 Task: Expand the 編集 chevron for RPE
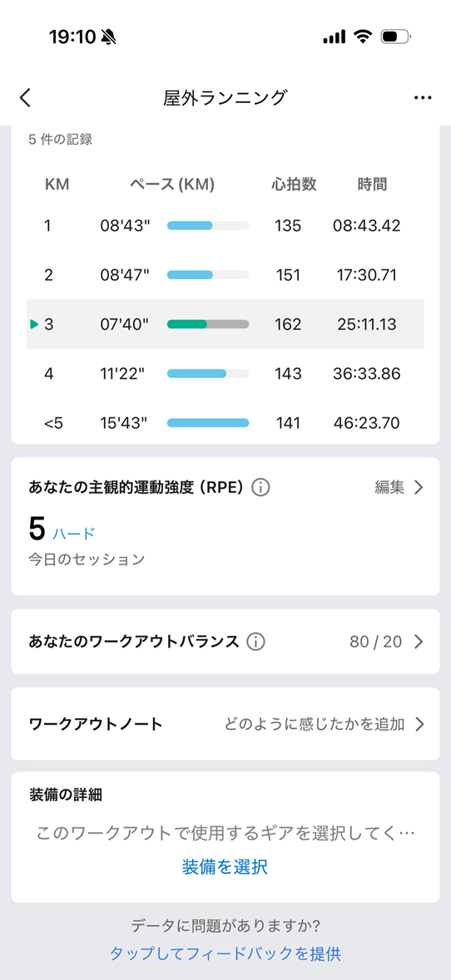(419, 487)
